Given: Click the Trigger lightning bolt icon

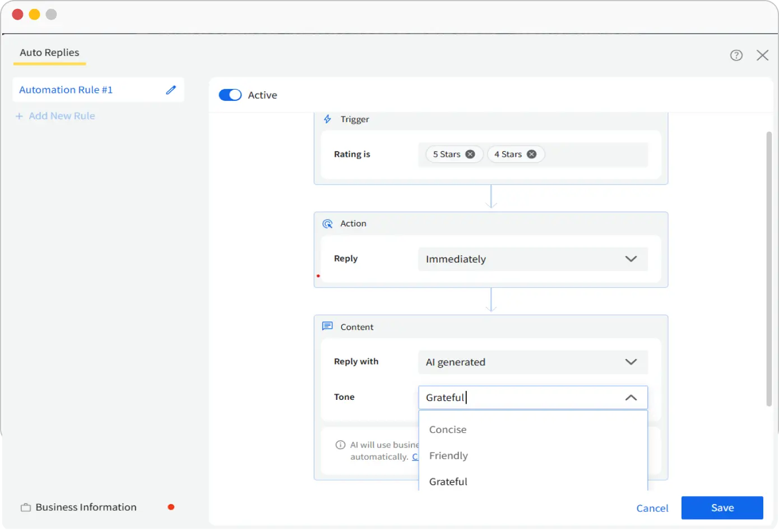Looking at the screenshot, I should point(327,119).
